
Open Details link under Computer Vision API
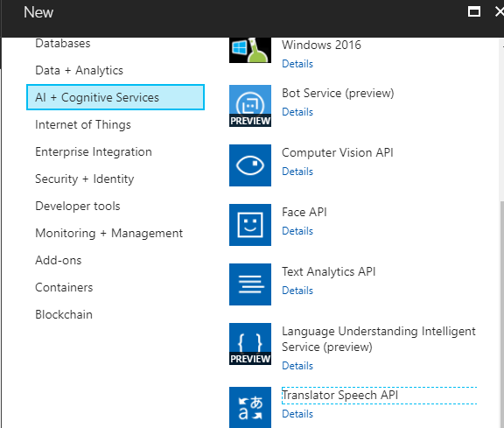coord(297,172)
